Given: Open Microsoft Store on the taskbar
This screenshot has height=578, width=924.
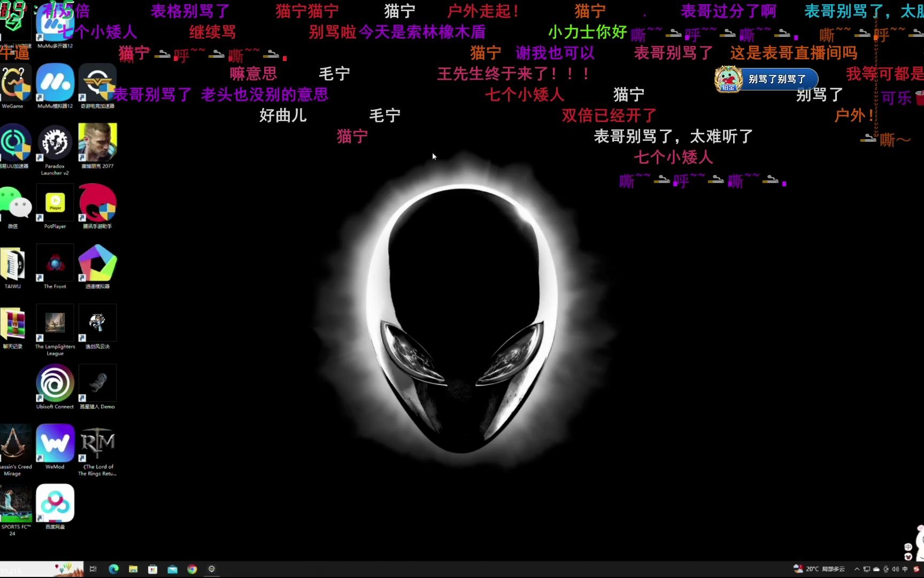Looking at the screenshot, I should pyautogui.click(x=152, y=569).
